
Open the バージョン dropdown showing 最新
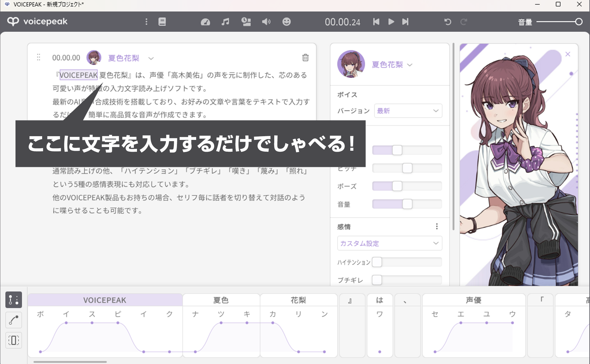(x=408, y=111)
